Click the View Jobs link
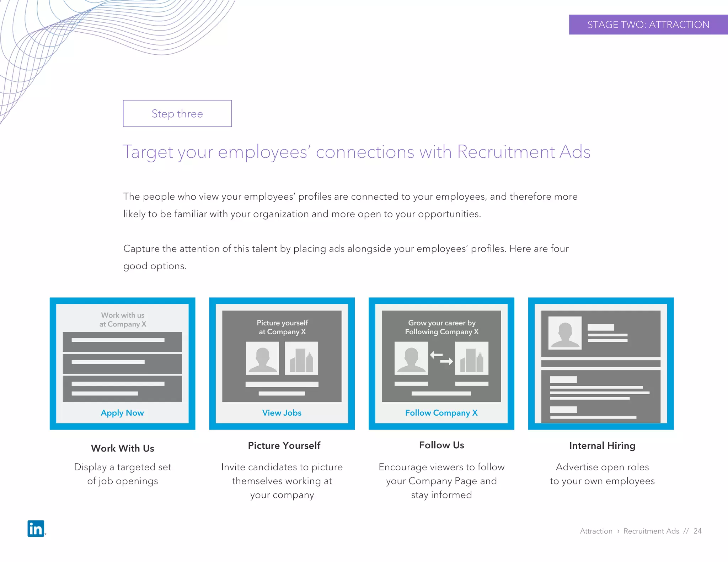 (282, 413)
